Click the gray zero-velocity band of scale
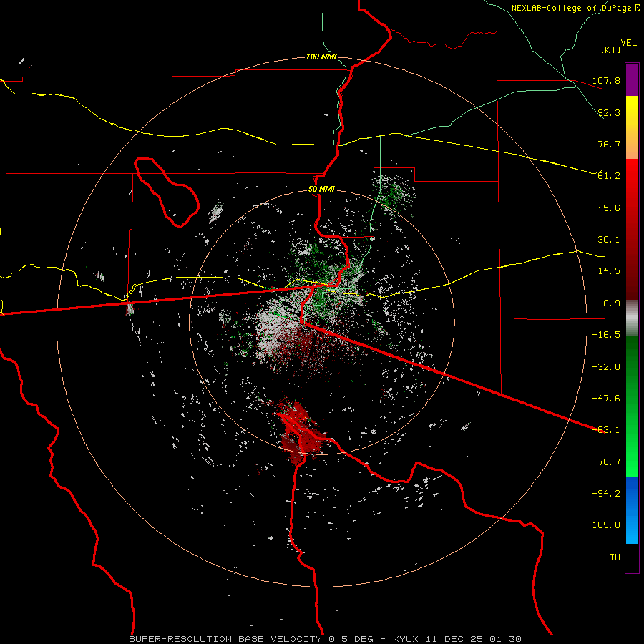This screenshot has width=644, height=644. [632, 318]
